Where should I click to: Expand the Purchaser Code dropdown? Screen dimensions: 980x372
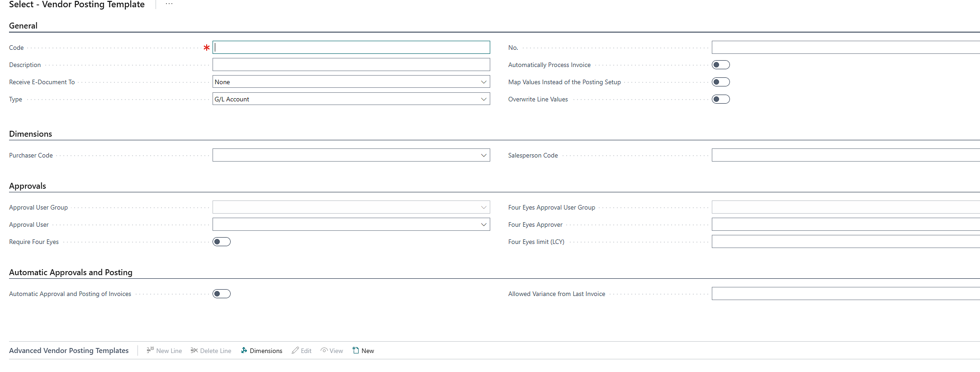tap(484, 155)
